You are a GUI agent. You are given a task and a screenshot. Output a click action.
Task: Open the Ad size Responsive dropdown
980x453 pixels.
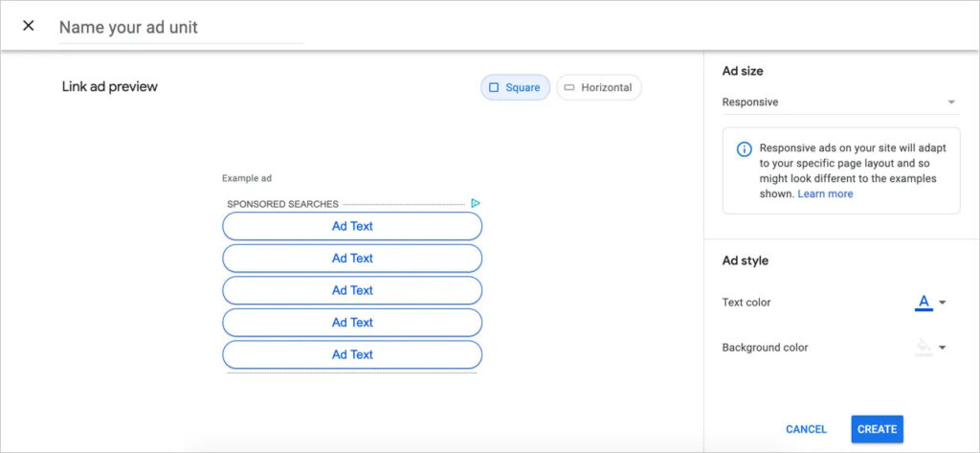pos(839,102)
